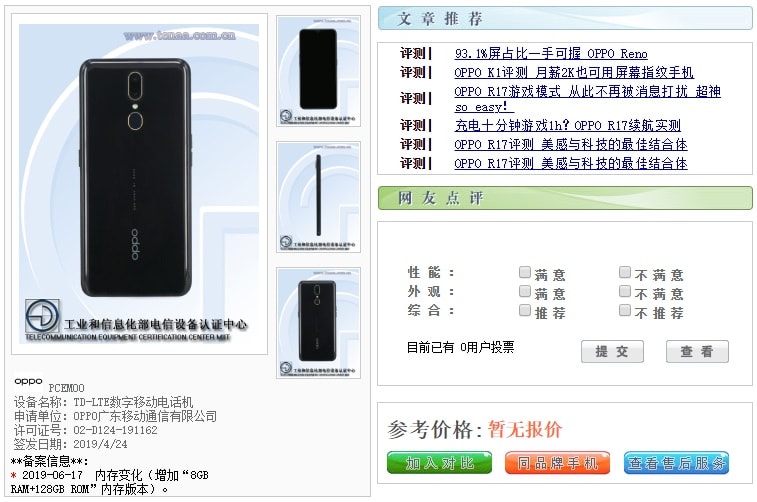Check 不满意 for 性能
Viewport: 757px width, 502px height.
click(625, 272)
